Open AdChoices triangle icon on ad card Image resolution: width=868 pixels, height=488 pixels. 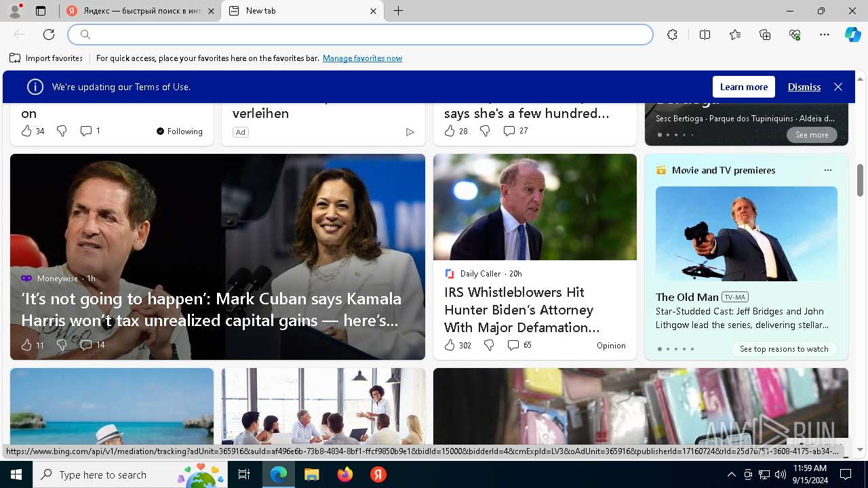(x=410, y=132)
